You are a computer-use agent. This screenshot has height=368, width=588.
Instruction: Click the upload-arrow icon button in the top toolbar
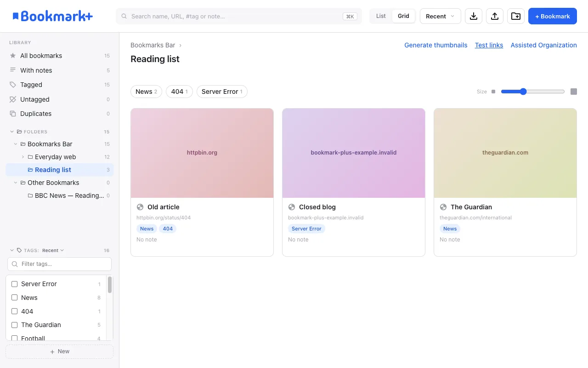[x=495, y=16]
